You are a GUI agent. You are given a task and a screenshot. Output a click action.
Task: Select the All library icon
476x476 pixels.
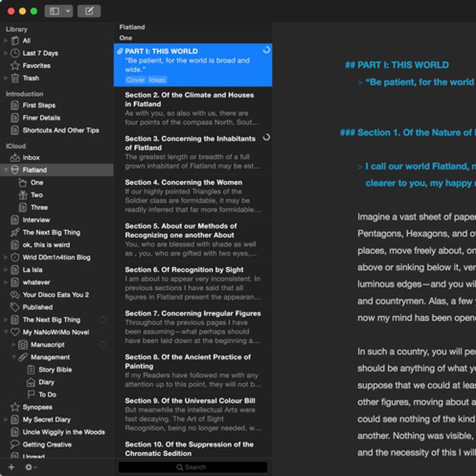tap(15, 40)
